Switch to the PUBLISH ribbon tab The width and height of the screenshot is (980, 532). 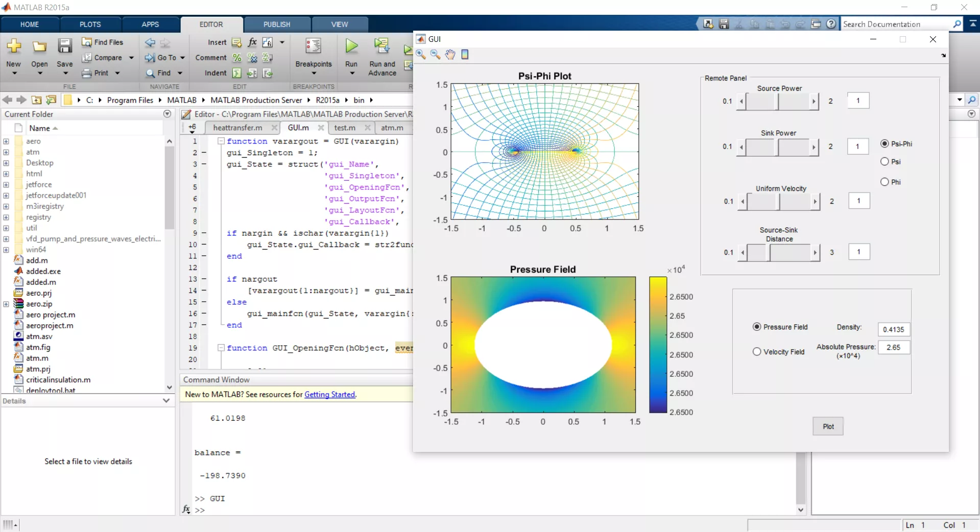277,25
